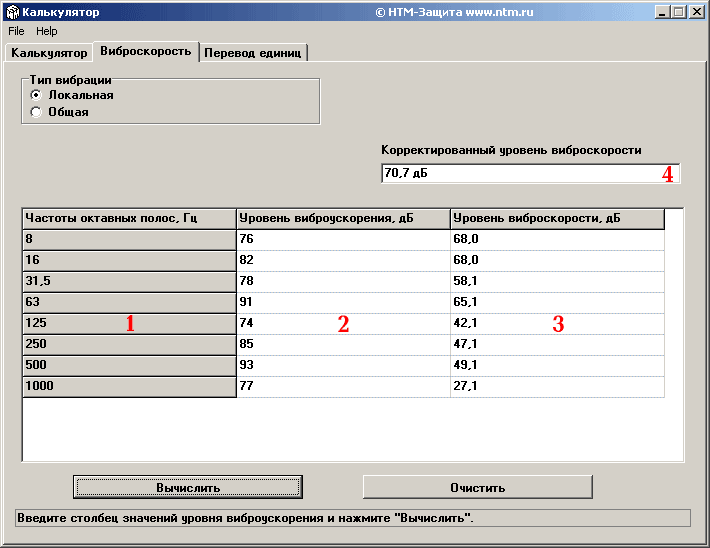Select the 16 Hz frequency row header

point(130,260)
